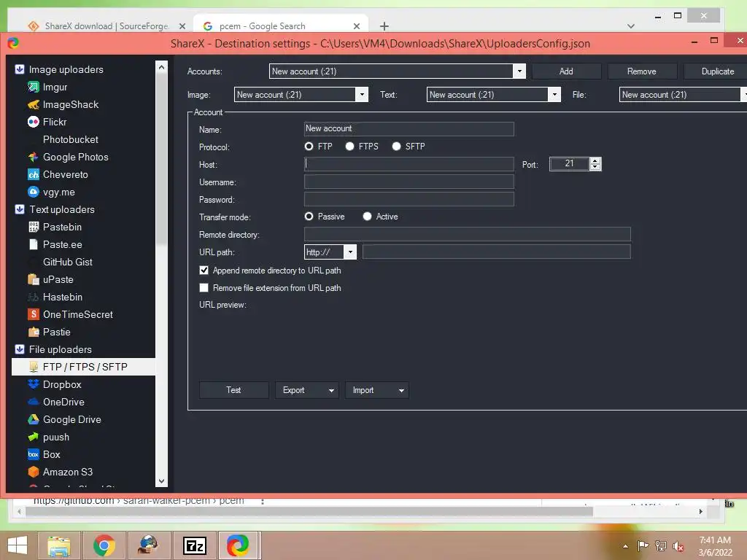Click the Add account button
Image resolution: width=747 pixels, height=560 pixels.
click(x=566, y=71)
